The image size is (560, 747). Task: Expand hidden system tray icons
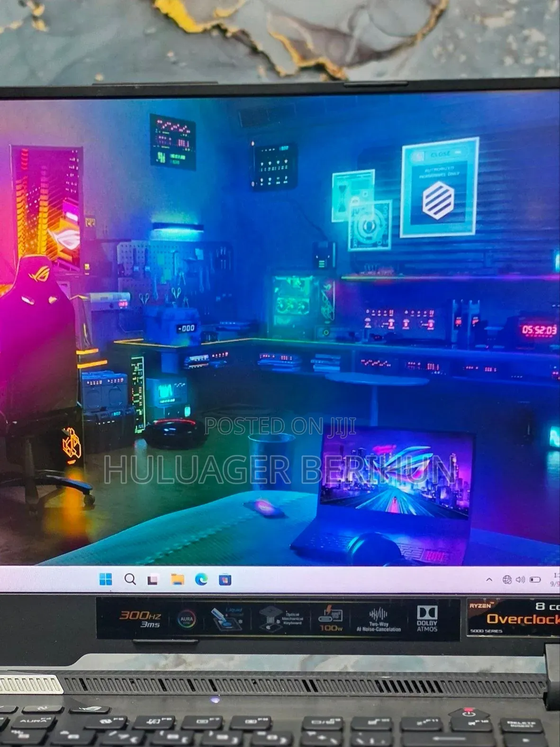489,579
